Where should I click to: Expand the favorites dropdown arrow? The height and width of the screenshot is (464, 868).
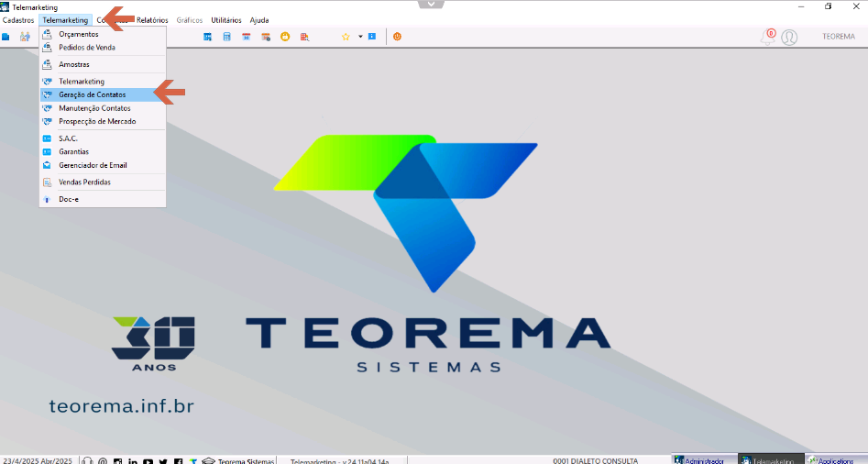click(x=360, y=37)
